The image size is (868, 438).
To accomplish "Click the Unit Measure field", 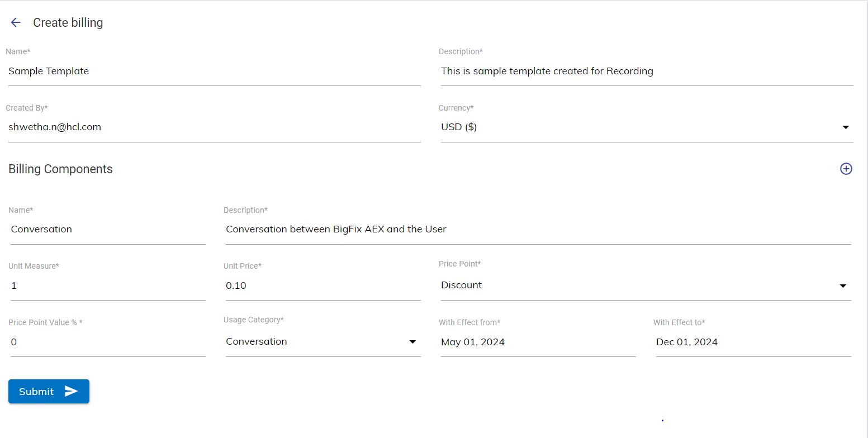I will pyautogui.click(x=108, y=286).
